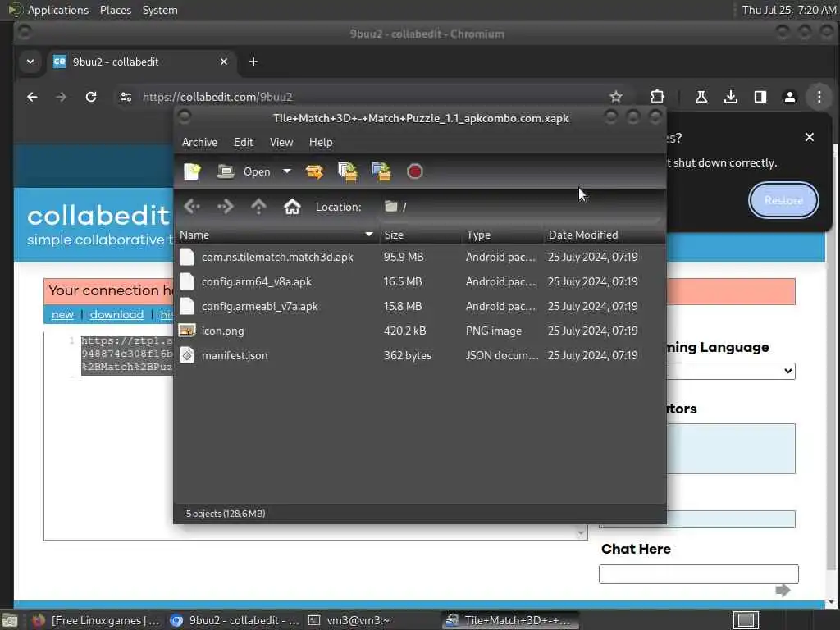Click the Home location icon
The height and width of the screenshot is (630, 840).
click(292, 206)
